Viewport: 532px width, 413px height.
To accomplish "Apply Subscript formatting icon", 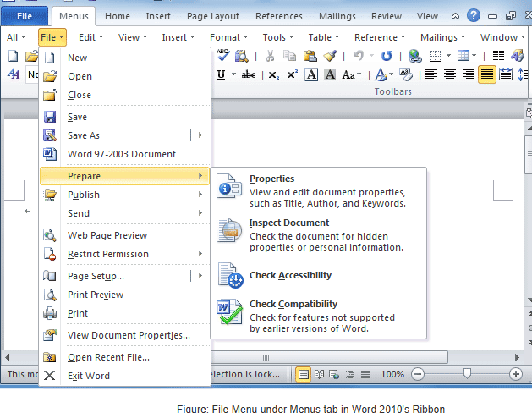I will click(x=274, y=74).
